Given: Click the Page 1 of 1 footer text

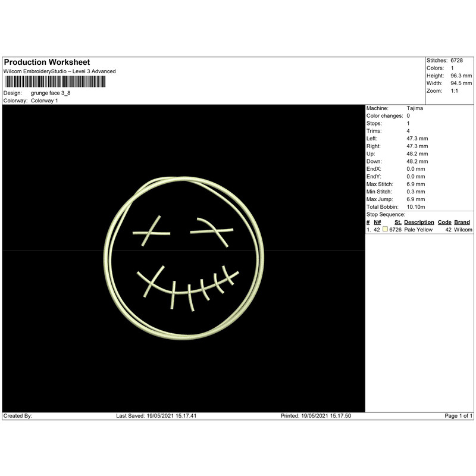Looking at the screenshot, I should (459, 416).
